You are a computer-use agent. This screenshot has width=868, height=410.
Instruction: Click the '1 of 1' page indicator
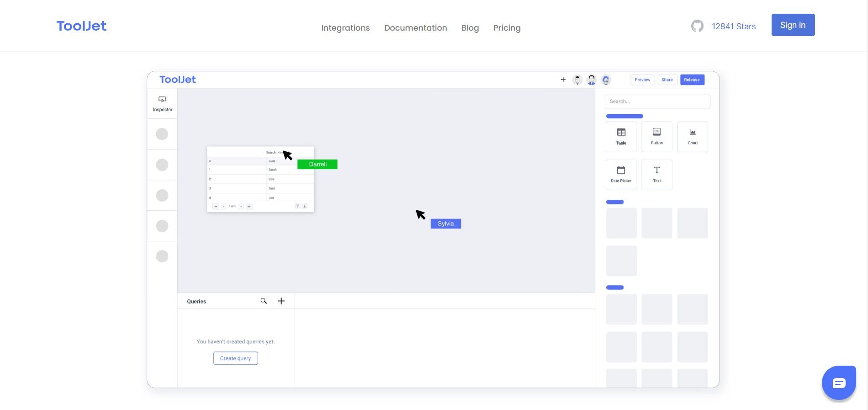233,206
